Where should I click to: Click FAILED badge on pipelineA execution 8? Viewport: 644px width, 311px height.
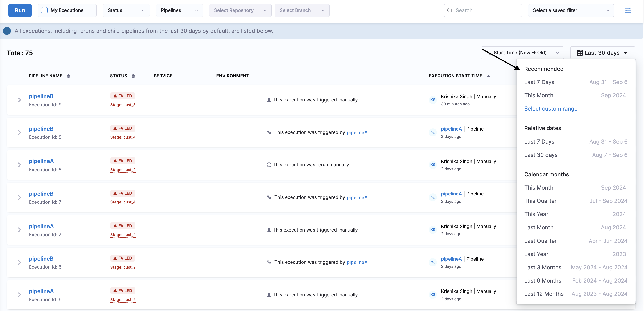[122, 161]
